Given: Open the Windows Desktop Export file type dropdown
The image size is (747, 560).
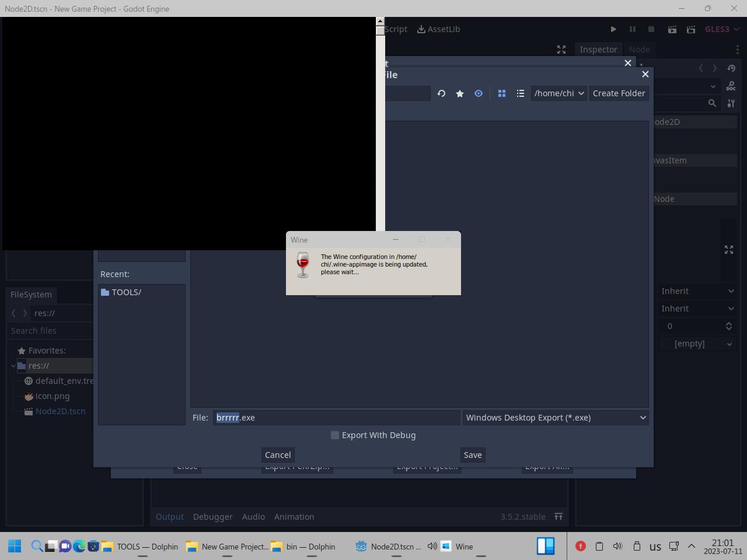Looking at the screenshot, I should pyautogui.click(x=556, y=418).
